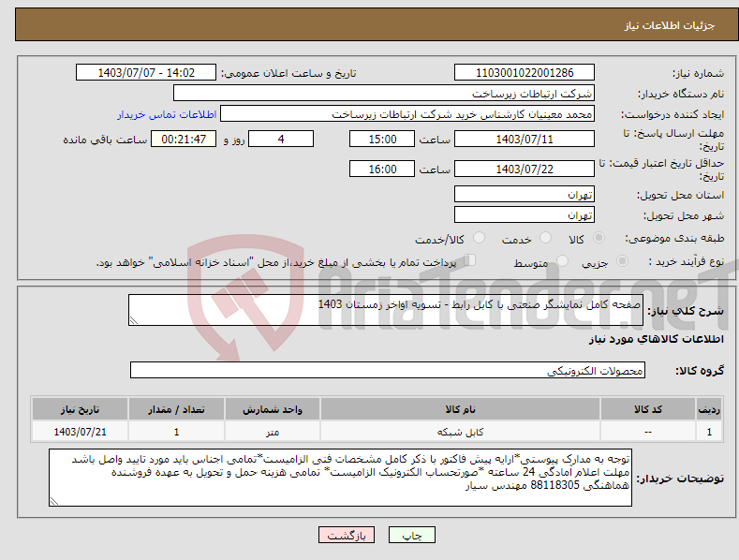Click the واحد شمارش column header
This screenshot has width=739, height=560.
[273, 409]
